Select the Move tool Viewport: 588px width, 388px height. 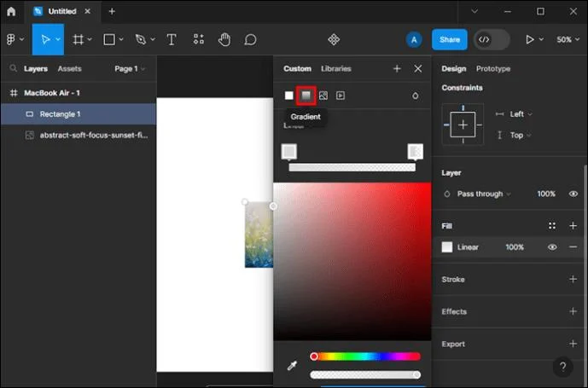tap(45, 39)
